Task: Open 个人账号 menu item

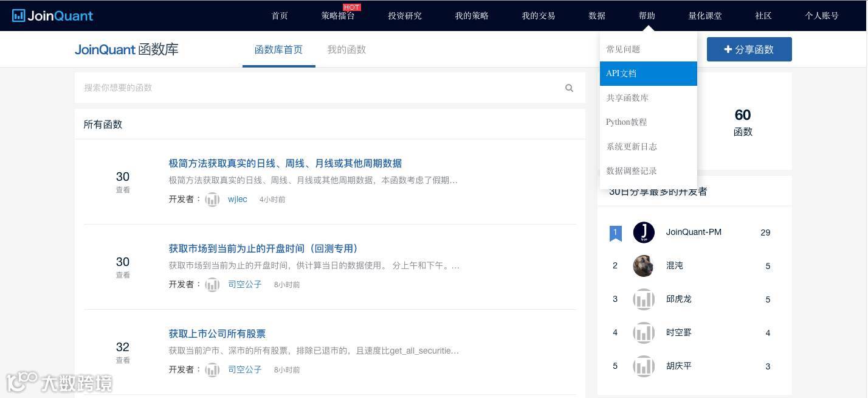Action: (822, 16)
